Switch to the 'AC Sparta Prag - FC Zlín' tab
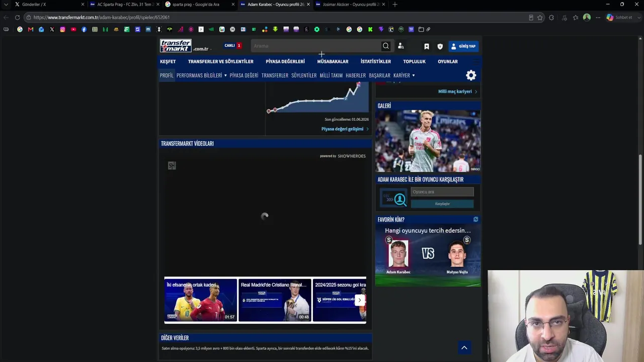This screenshot has height=362, width=644. point(124,5)
